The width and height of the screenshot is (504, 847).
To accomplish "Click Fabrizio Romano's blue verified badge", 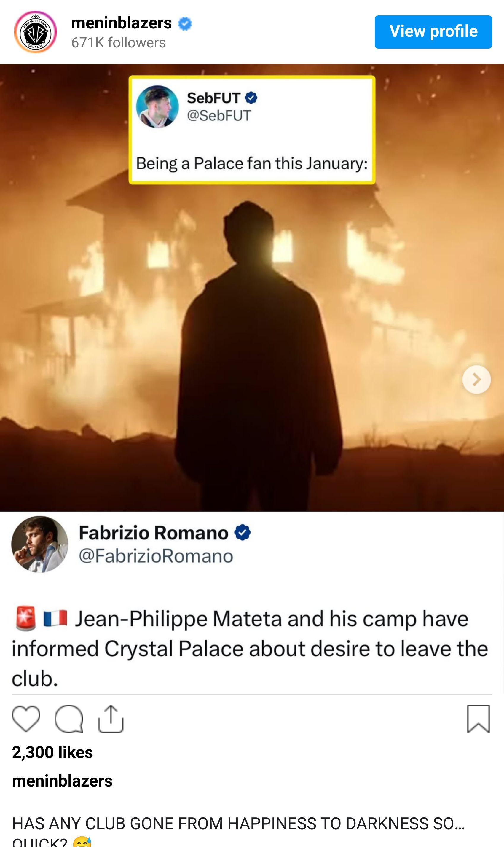I will (243, 532).
